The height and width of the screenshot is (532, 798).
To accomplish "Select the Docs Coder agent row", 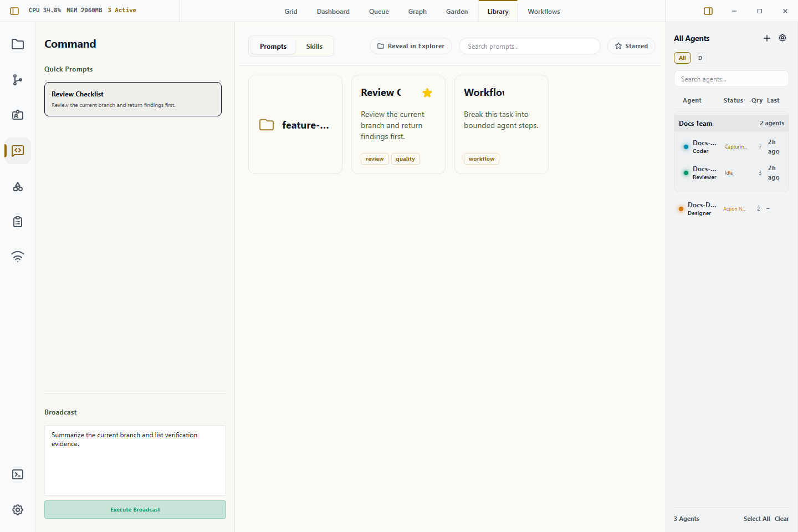I will point(731,147).
